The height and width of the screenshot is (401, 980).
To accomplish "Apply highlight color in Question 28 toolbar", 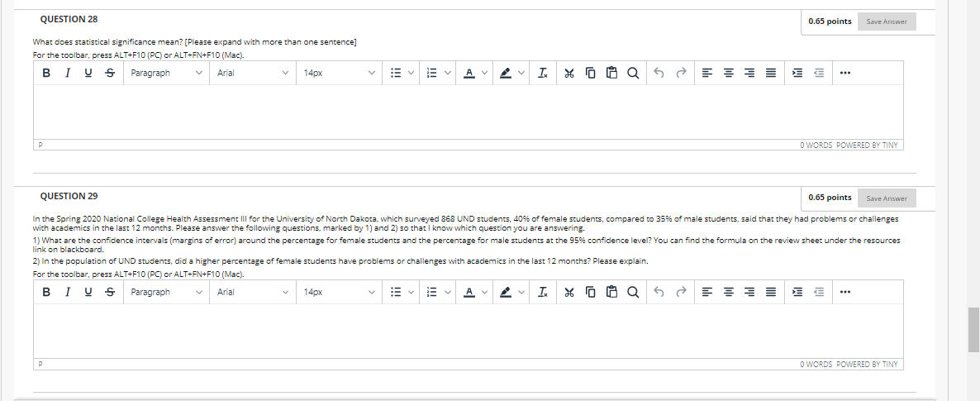I will [x=506, y=74].
